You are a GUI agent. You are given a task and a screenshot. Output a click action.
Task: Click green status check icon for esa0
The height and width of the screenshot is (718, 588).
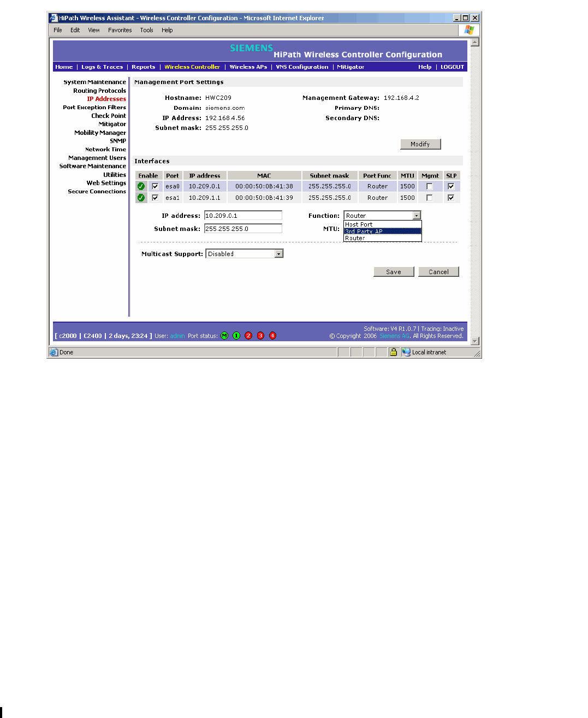pos(141,186)
